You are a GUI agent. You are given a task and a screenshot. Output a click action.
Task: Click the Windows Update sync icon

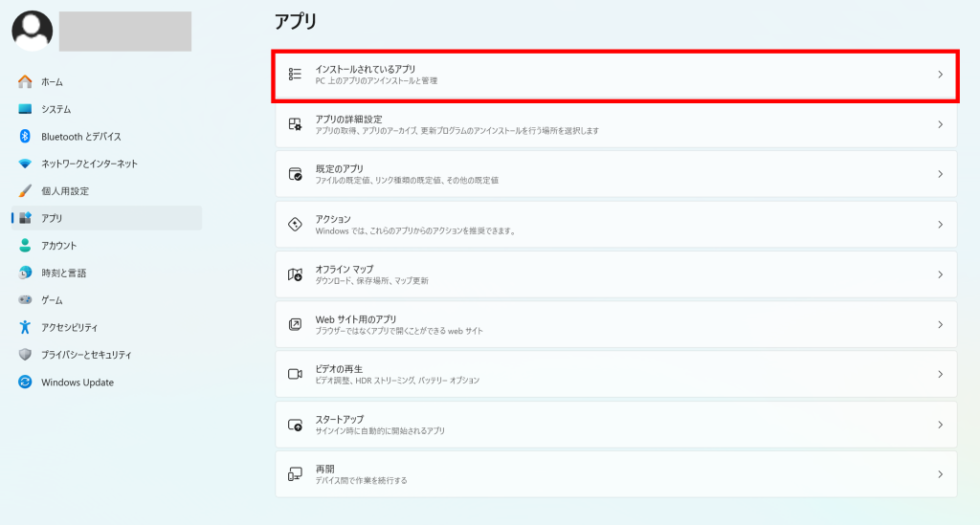pos(25,383)
